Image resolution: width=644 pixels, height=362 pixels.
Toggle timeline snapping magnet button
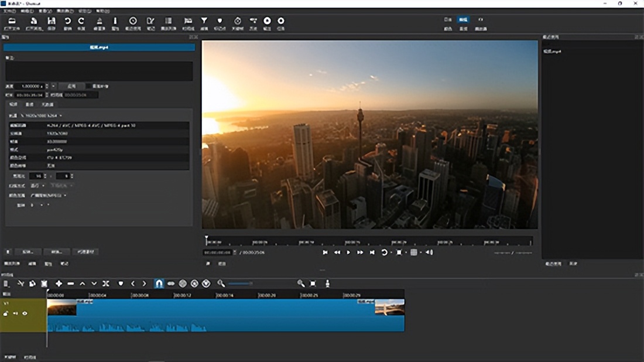pos(159,284)
